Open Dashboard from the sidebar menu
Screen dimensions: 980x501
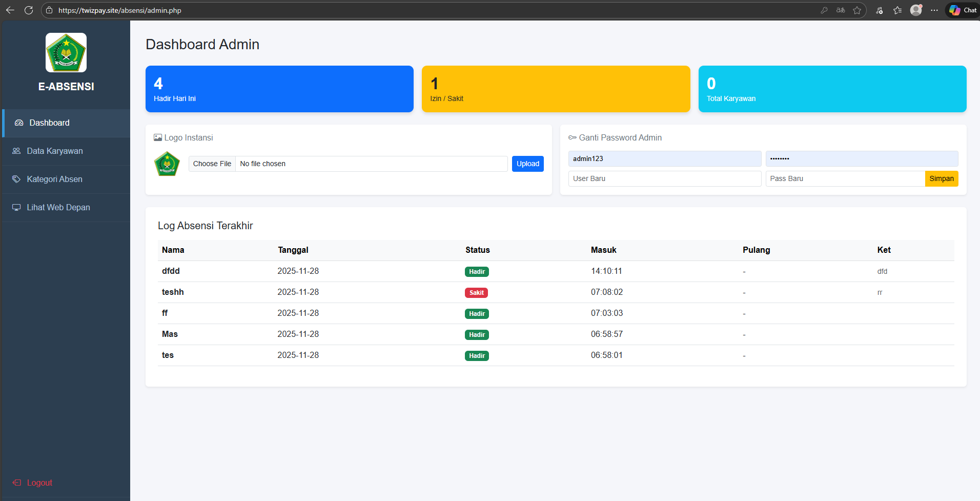[x=49, y=123]
